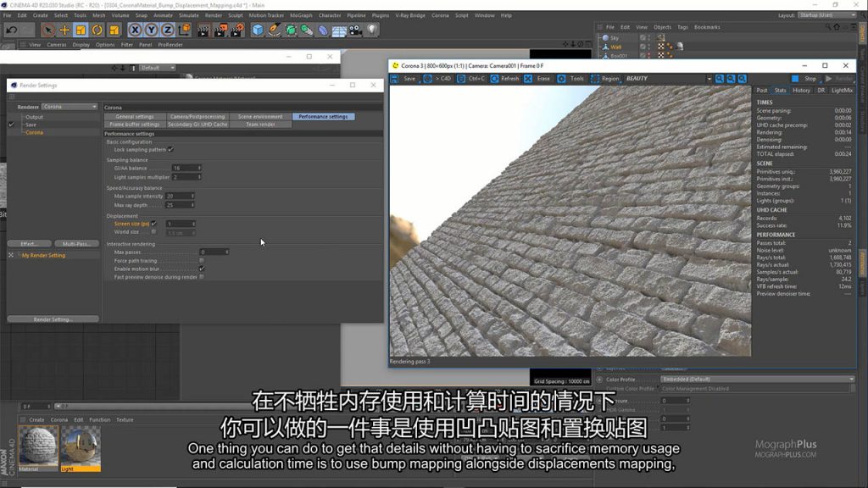Open the Renderer dropdown set to Corona
868x488 pixels.
[70, 107]
